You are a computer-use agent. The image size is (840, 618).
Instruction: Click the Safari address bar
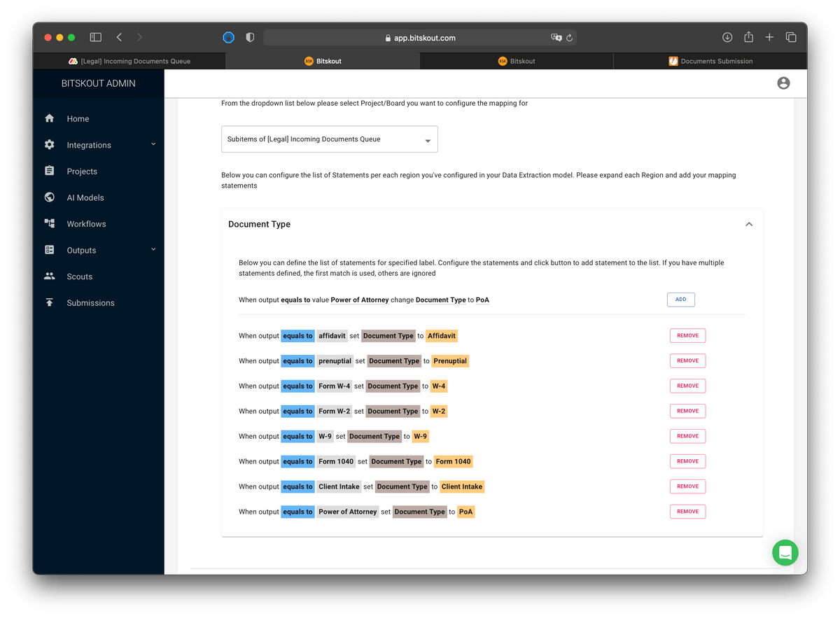click(420, 38)
